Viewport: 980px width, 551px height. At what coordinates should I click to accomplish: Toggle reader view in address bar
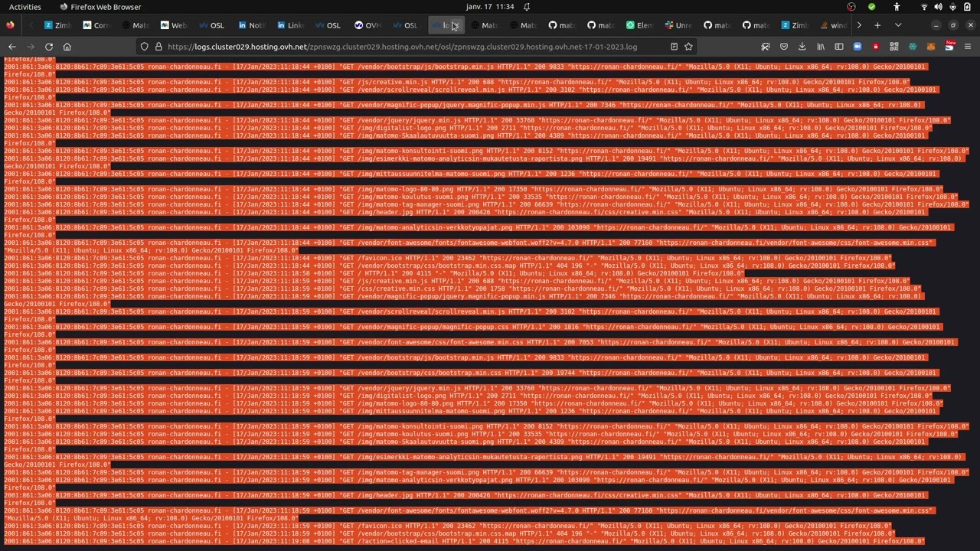pos(674,47)
